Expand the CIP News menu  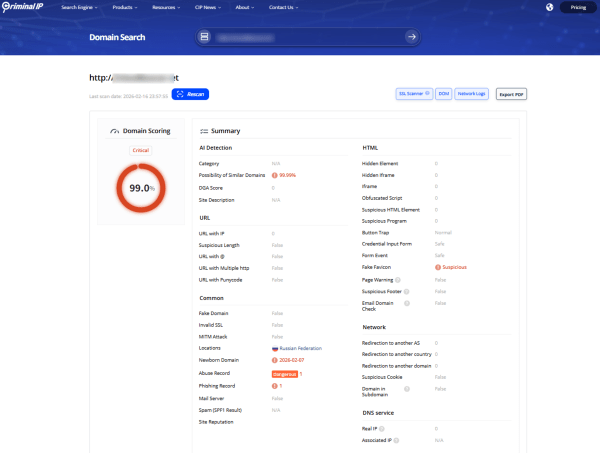tap(208, 7)
